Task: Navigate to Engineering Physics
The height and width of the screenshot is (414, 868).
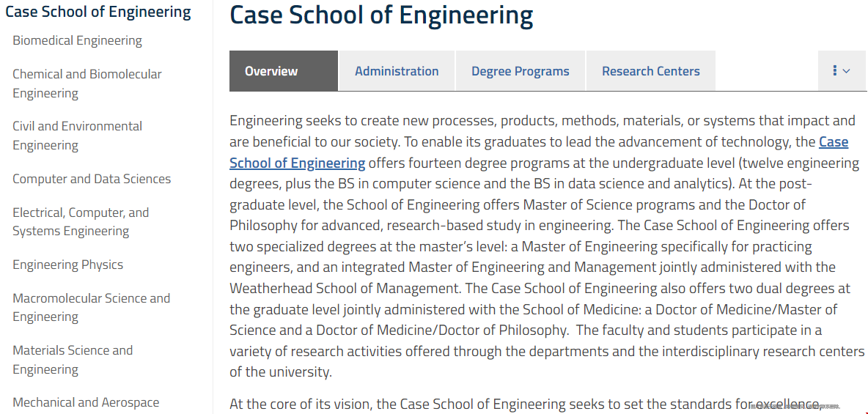Action: pos(68,265)
